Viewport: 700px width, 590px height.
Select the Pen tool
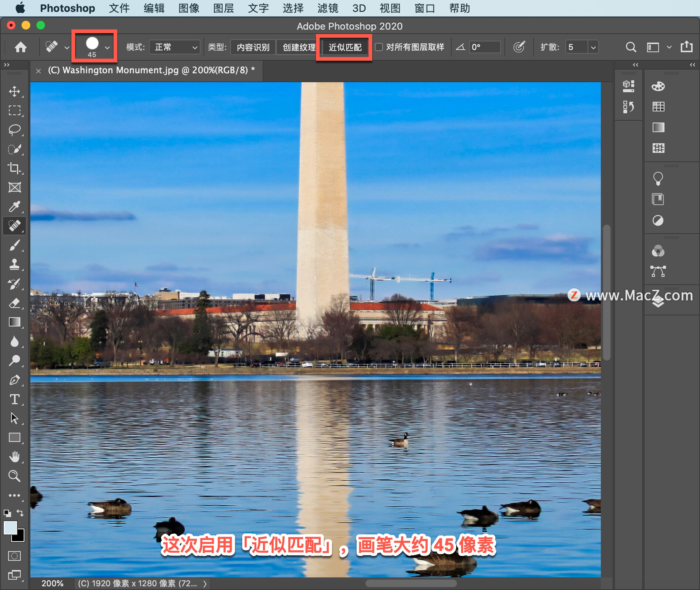(x=14, y=380)
